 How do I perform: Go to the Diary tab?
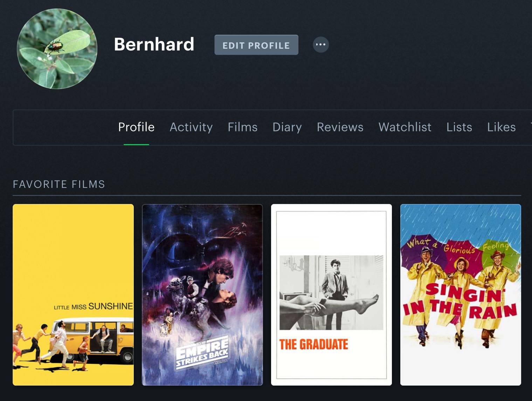point(287,127)
